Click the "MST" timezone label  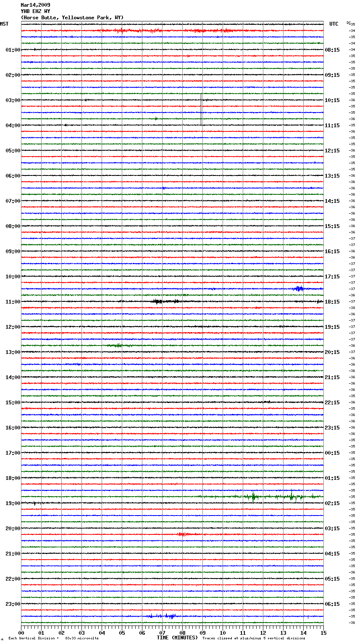pyautogui.click(x=4, y=24)
